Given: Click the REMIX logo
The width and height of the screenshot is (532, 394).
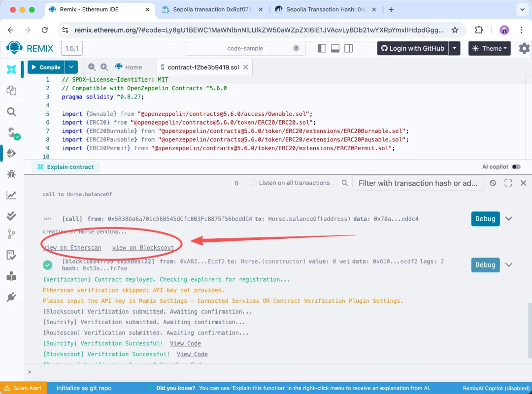Looking at the screenshot, I should click(x=30, y=48).
